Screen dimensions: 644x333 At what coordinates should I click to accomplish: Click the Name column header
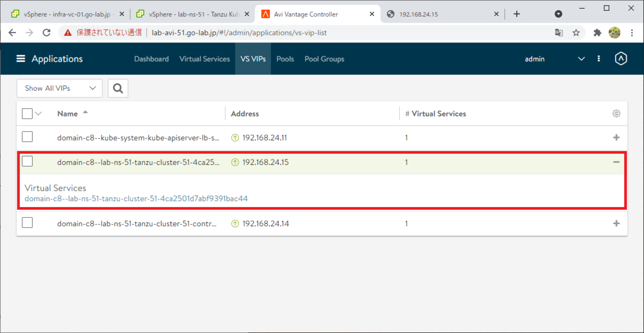pos(68,114)
